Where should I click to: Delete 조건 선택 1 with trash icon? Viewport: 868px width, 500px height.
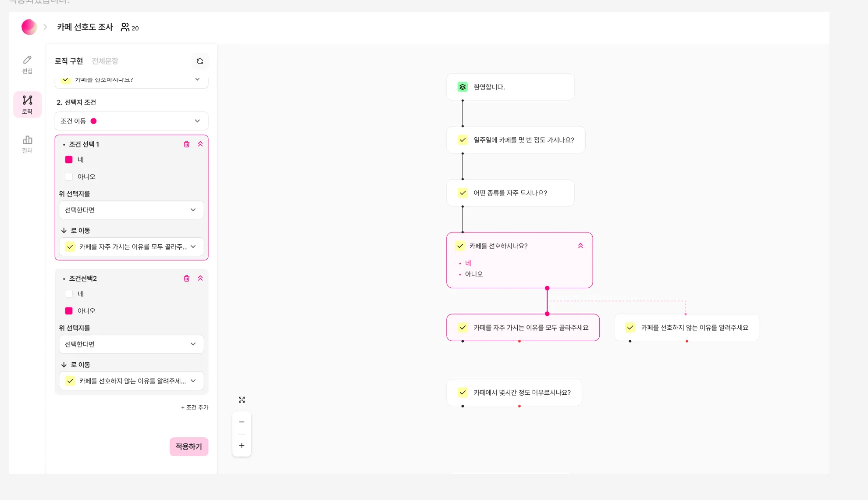tap(186, 144)
